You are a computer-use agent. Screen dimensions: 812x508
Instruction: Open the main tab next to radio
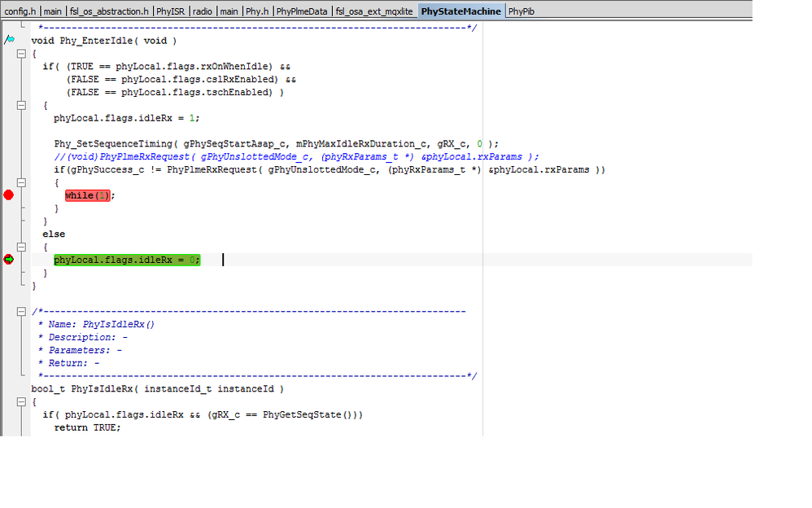coord(229,11)
